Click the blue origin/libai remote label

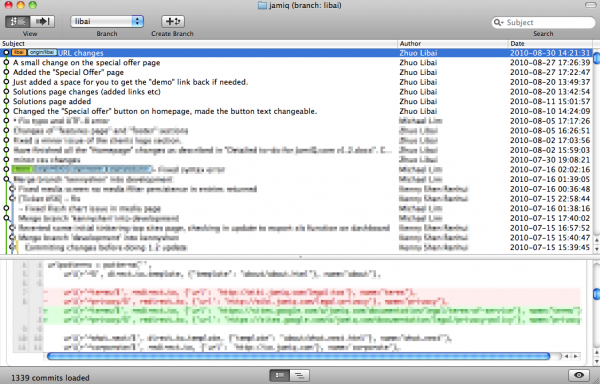coord(42,52)
